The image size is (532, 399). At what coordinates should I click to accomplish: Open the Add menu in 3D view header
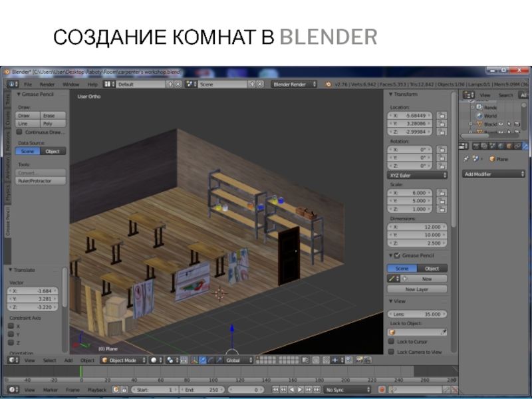pos(68,360)
